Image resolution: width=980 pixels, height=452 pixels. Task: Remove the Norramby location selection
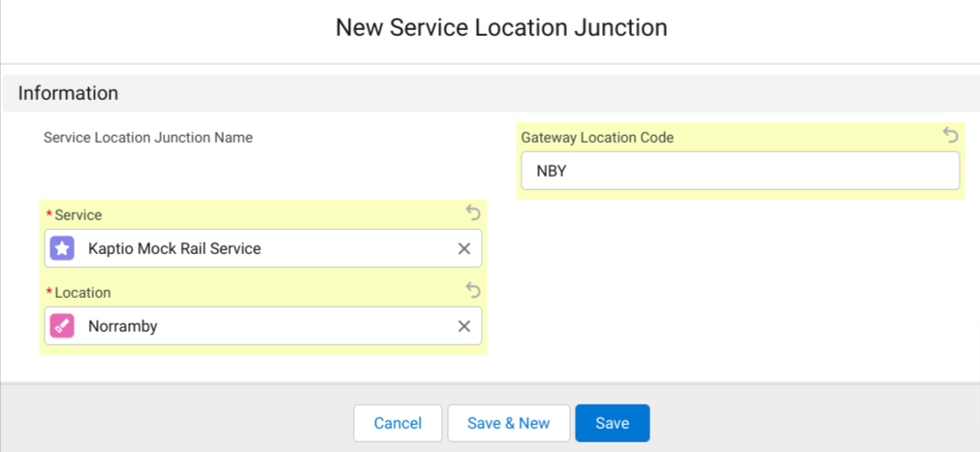click(463, 327)
